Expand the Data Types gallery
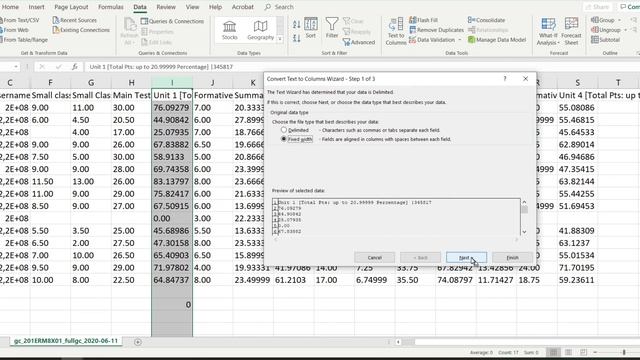The height and width of the screenshot is (360, 640). (280, 39)
